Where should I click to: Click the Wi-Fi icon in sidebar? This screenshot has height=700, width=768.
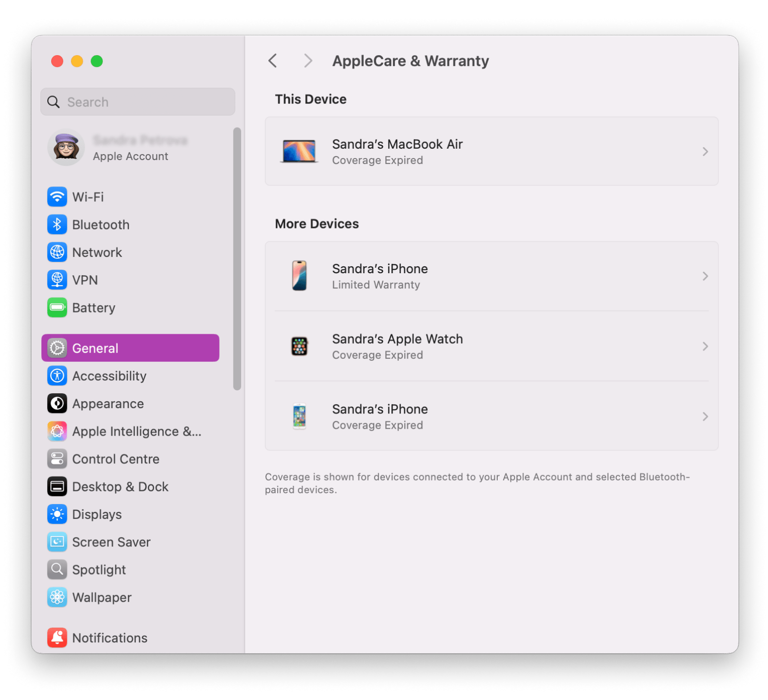[x=57, y=197]
